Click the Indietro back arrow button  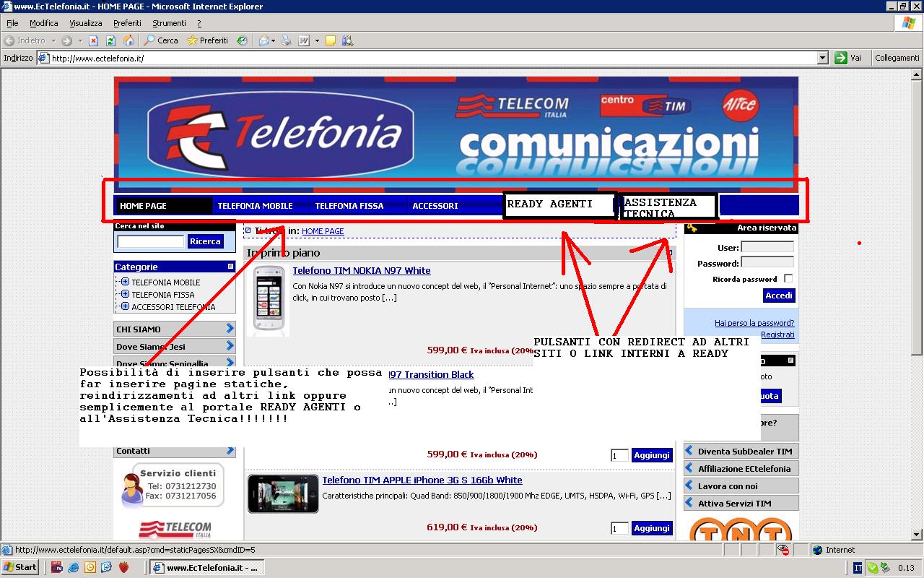click(25, 40)
